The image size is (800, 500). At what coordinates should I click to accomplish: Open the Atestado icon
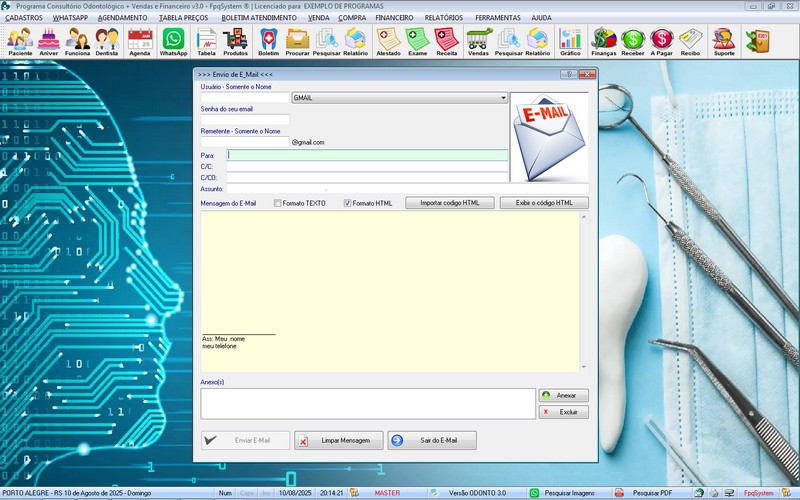pos(388,41)
